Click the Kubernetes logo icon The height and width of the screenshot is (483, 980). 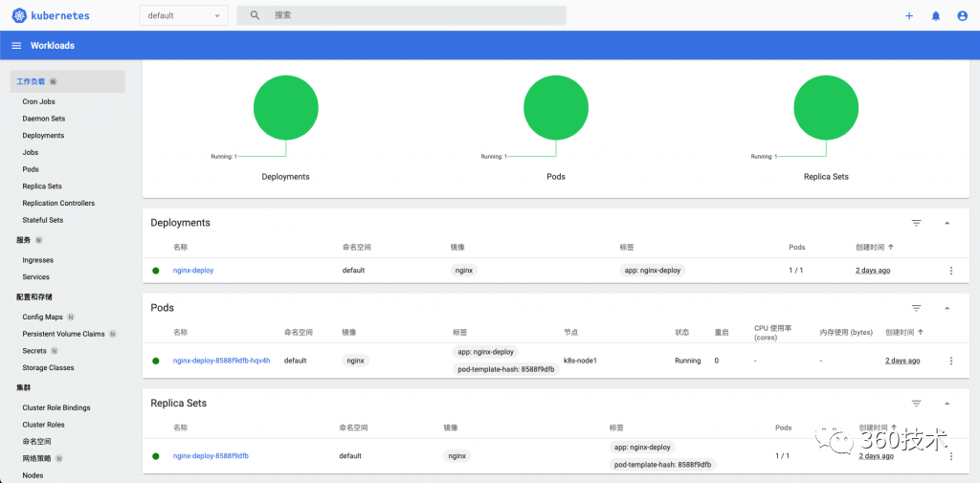[19, 15]
